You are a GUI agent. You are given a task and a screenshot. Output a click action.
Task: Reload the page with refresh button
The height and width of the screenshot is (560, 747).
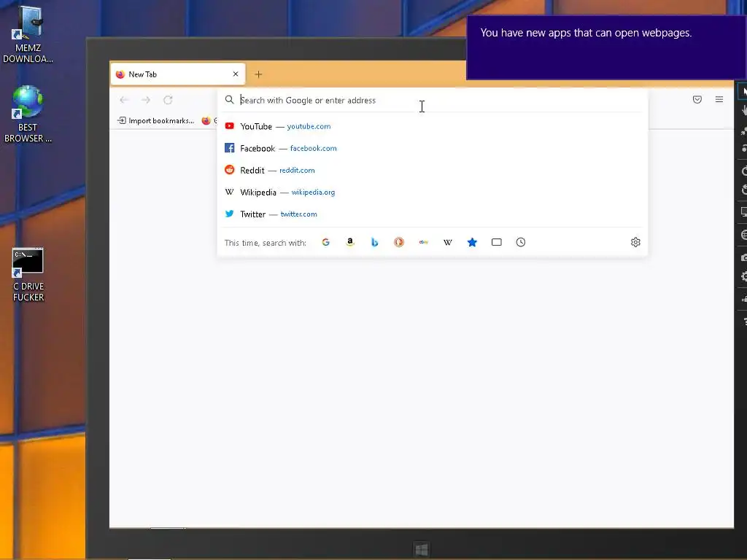168,100
